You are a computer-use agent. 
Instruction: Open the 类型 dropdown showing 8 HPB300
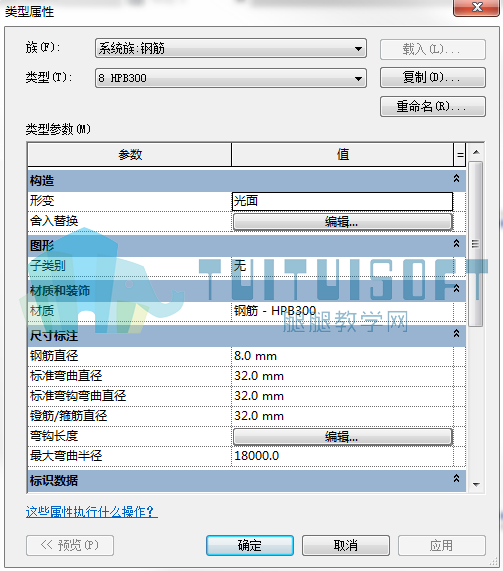tap(231, 78)
